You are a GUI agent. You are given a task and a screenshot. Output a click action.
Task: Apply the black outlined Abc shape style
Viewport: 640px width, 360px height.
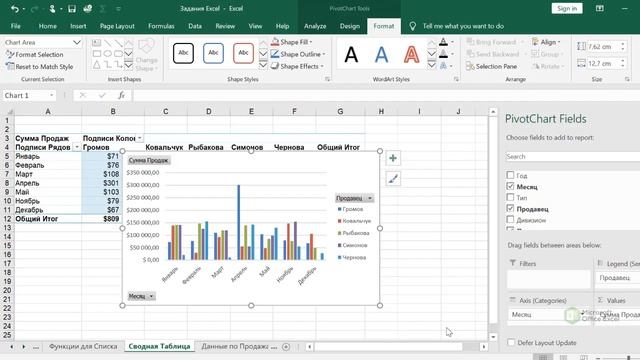point(183,53)
